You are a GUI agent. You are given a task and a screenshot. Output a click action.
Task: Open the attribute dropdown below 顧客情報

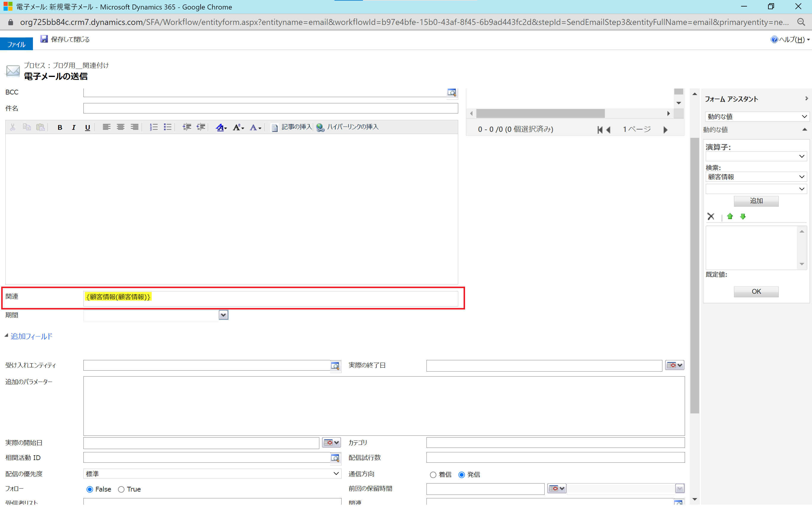pyautogui.click(x=756, y=189)
